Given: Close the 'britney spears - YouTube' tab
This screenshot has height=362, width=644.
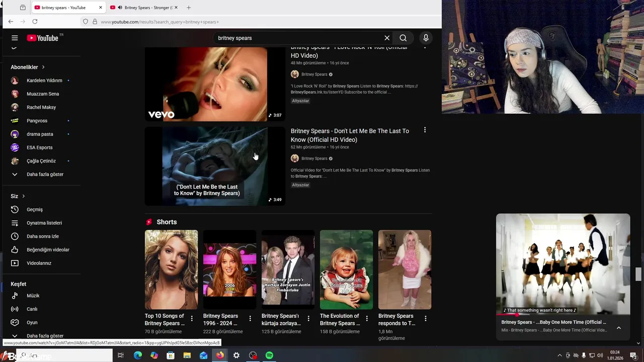Looking at the screenshot, I should [x=101, y=8].
